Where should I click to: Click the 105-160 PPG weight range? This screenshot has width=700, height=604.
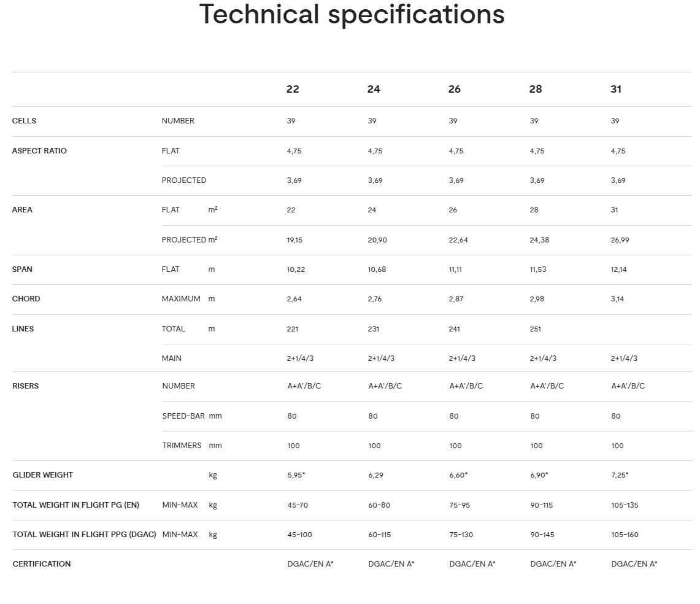(625, 535)
